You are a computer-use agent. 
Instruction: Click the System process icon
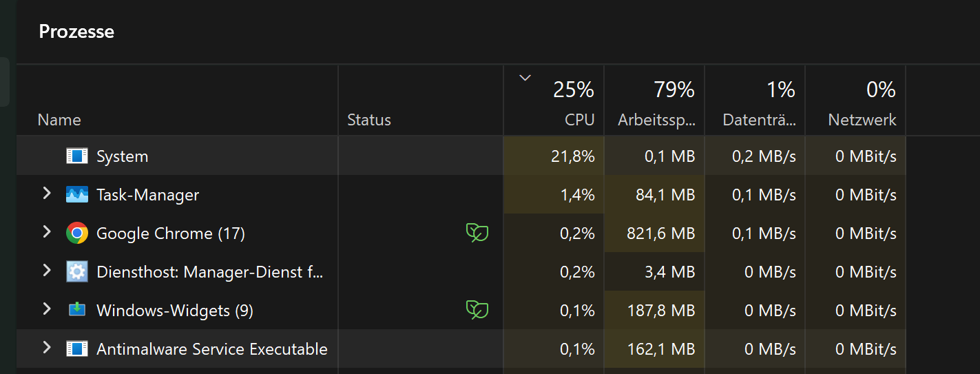pos(77,156)
